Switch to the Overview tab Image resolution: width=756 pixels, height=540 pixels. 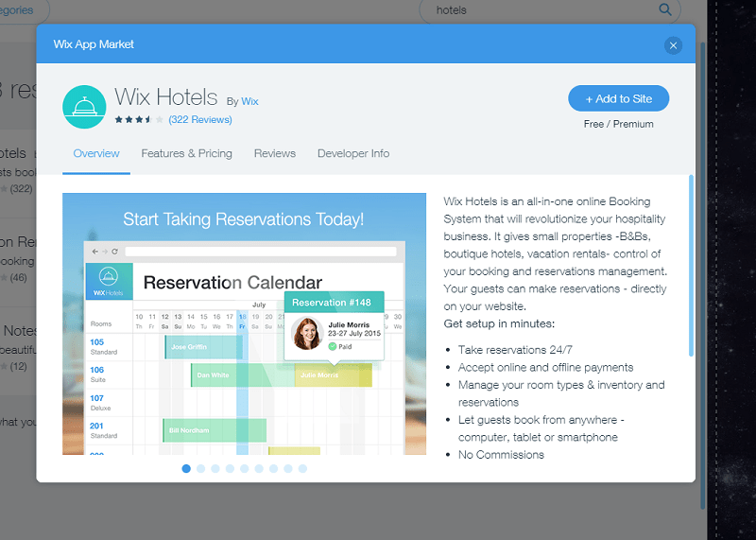click(96, 153)
